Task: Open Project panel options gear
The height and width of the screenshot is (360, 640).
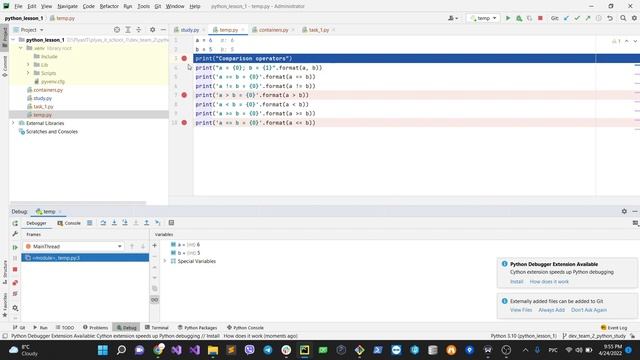Action: (152, 30)
